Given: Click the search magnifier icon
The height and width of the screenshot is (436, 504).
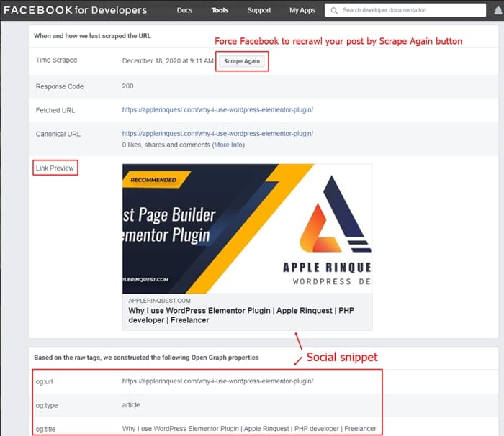Looking at the screenshot, I should [x=334, y=10].
